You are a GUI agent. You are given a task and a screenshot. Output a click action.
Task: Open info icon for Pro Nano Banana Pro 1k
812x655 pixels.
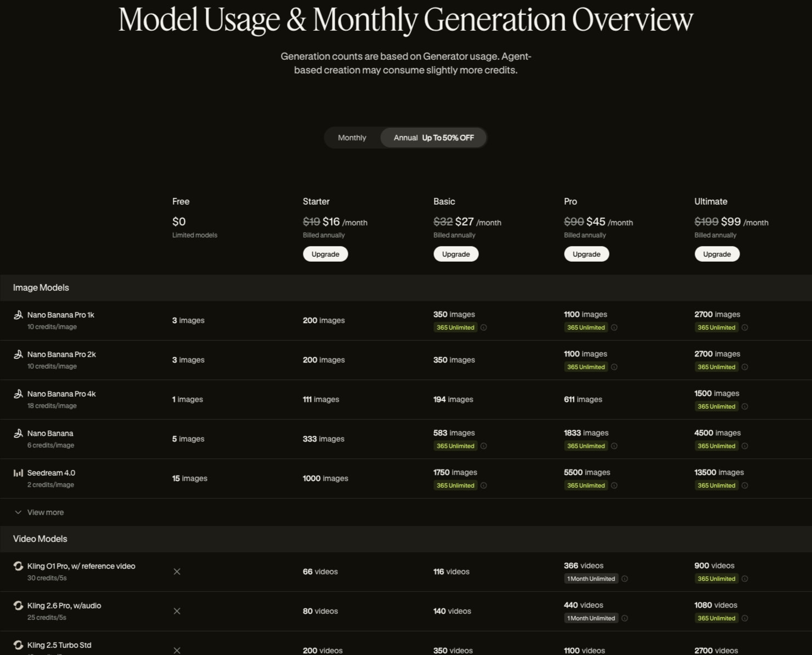click(614, 327)
